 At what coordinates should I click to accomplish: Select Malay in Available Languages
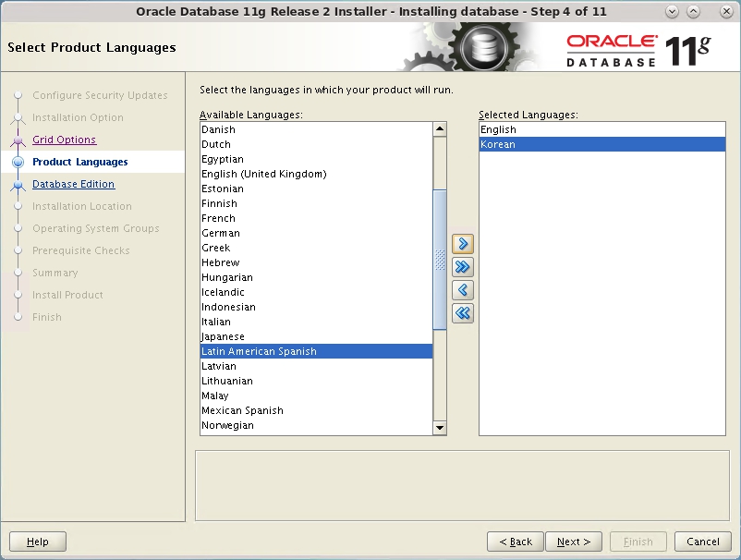pos(316,396)
